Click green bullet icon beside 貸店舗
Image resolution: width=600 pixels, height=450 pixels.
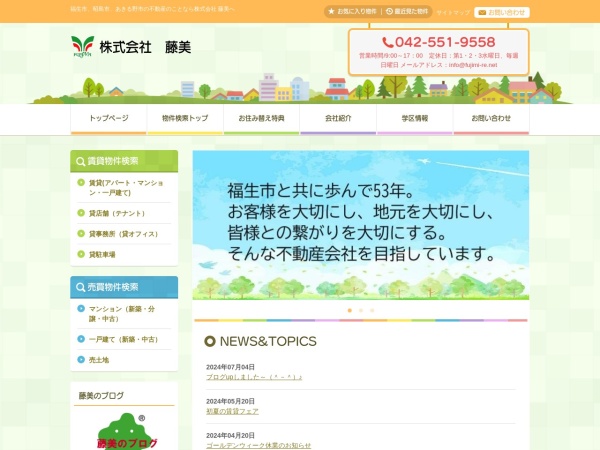coord(81,213)
